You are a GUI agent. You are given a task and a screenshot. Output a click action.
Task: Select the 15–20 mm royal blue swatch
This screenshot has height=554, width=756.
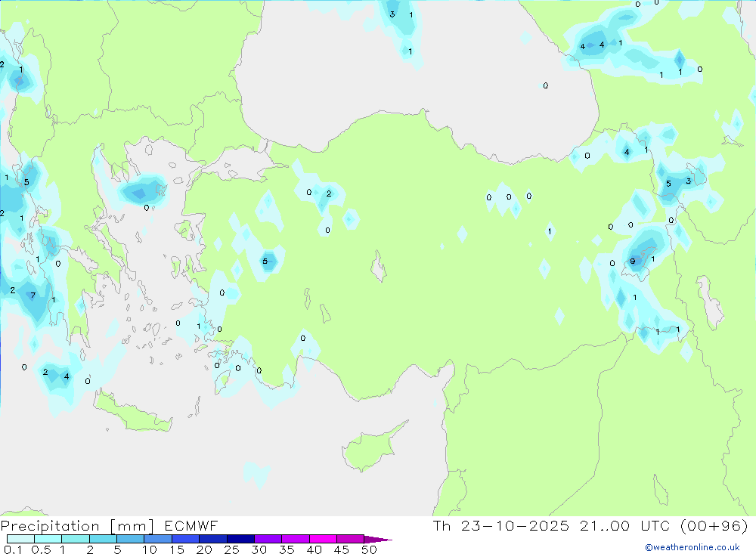point(185,539)
